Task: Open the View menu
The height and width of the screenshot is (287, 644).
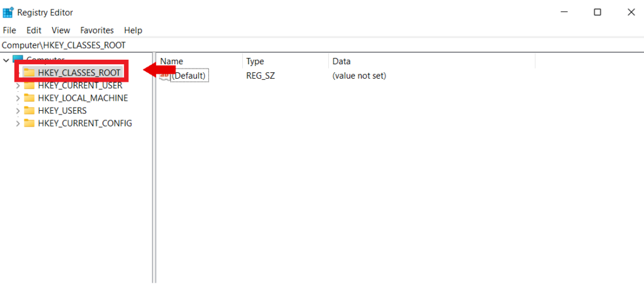Action: [61, 30]
